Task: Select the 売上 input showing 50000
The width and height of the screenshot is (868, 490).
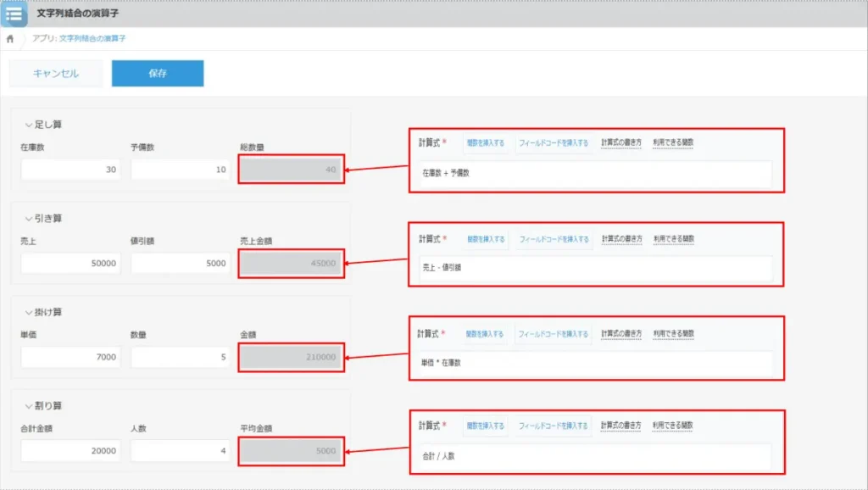Action: tap(70, 263)
